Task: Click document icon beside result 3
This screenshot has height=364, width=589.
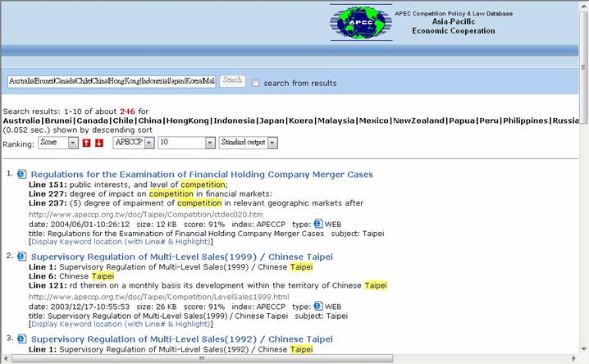Action: [22, 339]
